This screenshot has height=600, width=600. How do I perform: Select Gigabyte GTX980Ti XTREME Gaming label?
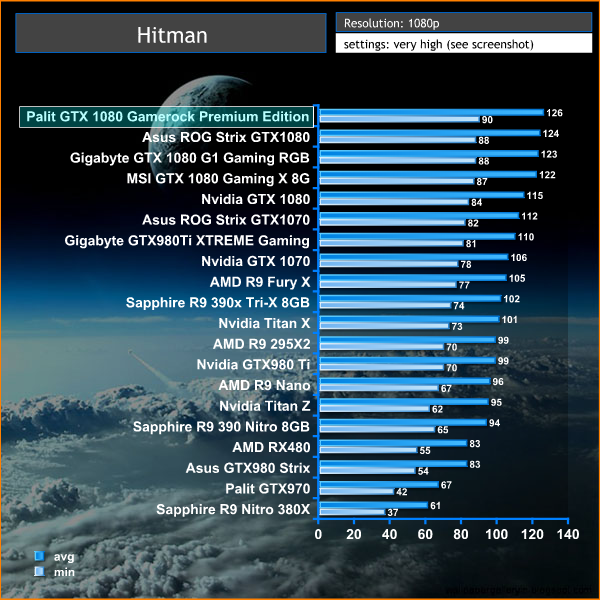tap(187, 241)
